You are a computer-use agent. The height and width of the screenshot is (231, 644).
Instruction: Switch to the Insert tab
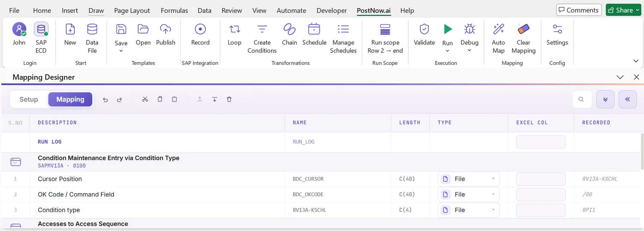[70, 10]
